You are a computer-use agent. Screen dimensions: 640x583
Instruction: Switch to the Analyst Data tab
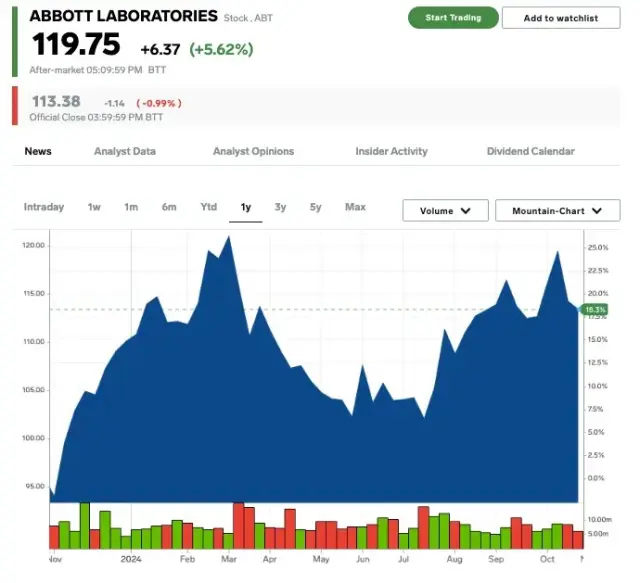[x=125, y=152]
